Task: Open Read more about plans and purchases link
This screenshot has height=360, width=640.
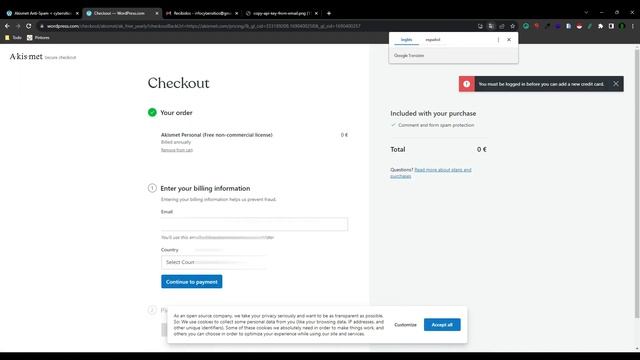Action: tap(431, 173)
